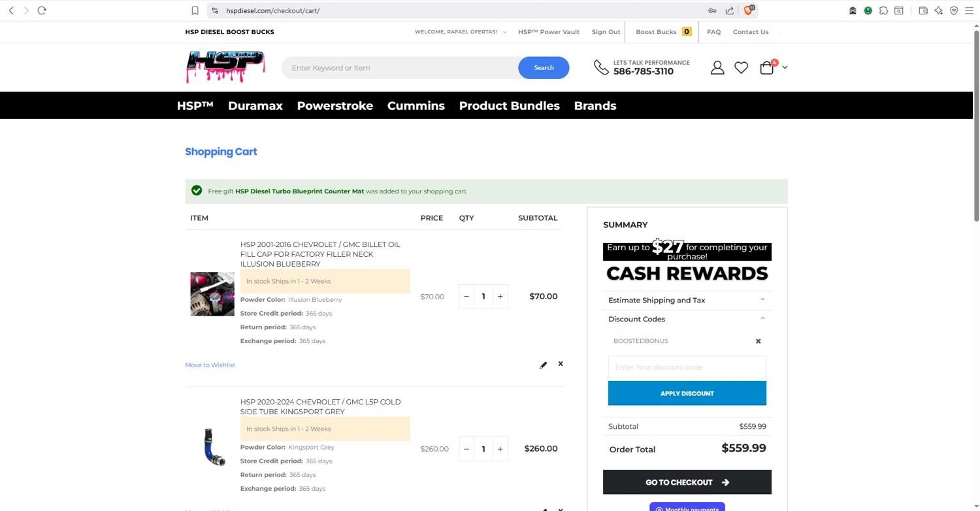
Task: Go back with the browser back arrow
Action: [x=11, y=10]
